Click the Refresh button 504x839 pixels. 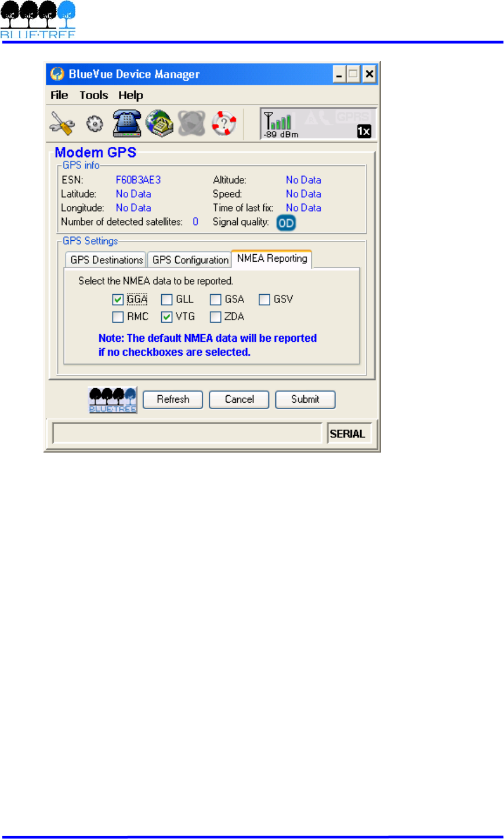[173, 399]
